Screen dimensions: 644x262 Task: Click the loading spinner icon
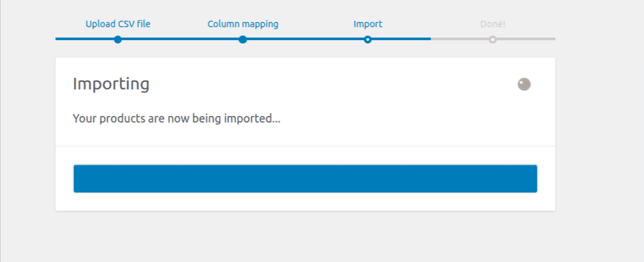[524, 84]
